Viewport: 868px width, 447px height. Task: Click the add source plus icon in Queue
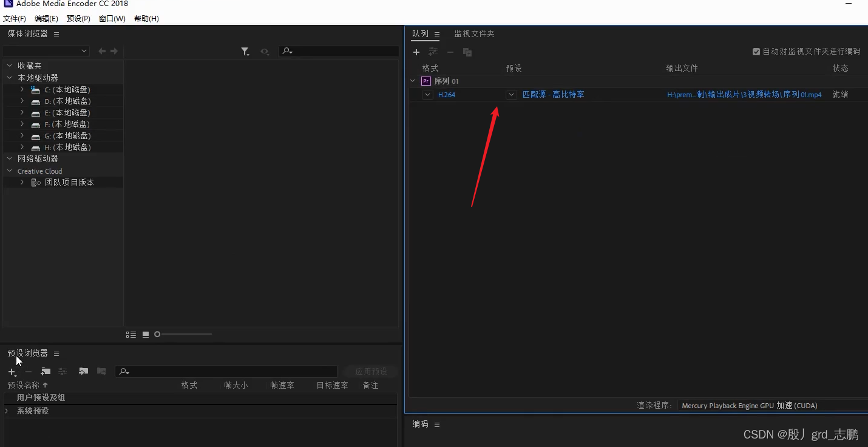click(416, 52)
